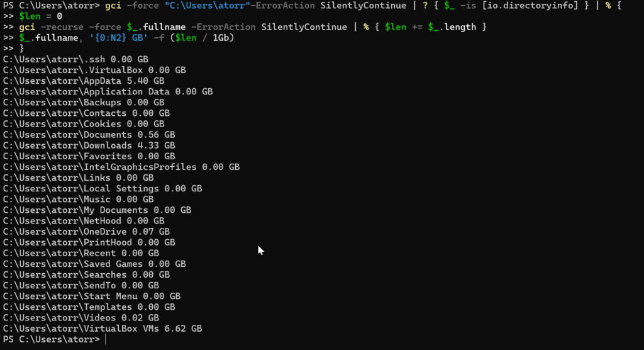The height and width of the screenshot is (350, 644).
Task: Click the VirtualBox VMs 6.62 GB line
Action: [x=103, y=328]
